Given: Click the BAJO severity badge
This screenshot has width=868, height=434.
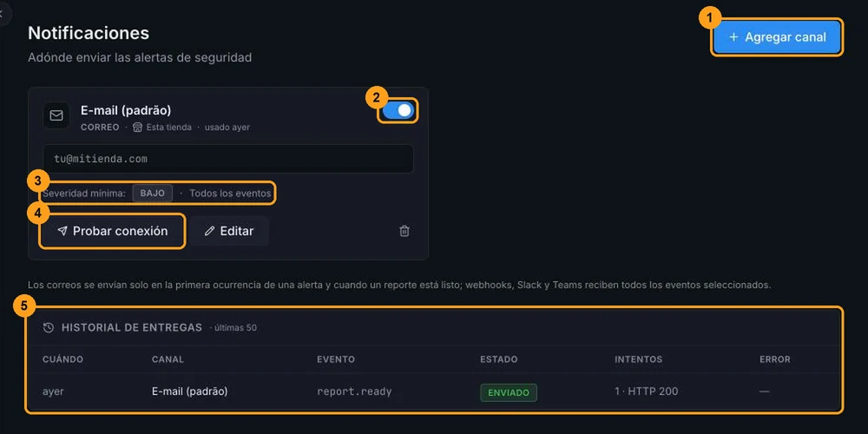Looking at the screenshot, I should (152, 194).
